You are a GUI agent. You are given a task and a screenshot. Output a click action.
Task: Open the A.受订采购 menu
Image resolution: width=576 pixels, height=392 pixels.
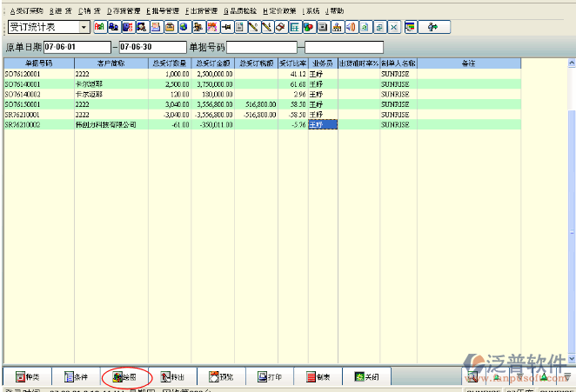(25, 10)
